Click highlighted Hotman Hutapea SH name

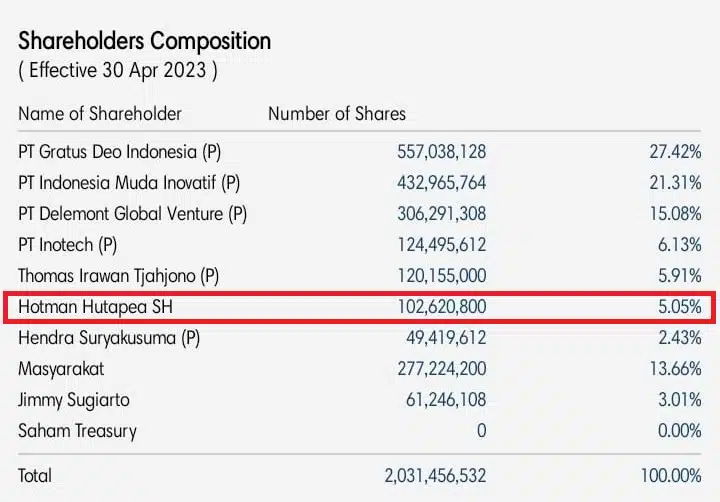point(98,307)
